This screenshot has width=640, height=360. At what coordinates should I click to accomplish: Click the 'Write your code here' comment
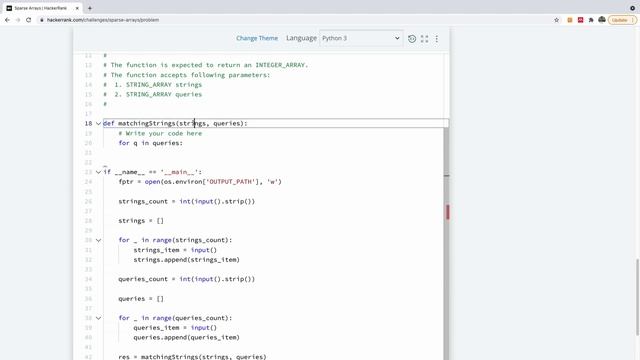click(160, 133)
